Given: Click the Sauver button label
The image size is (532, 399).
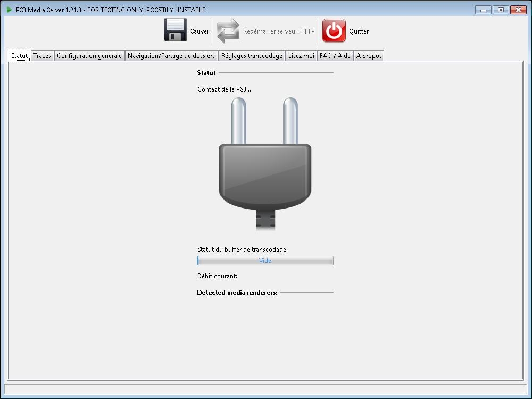Looking at the screenshot, I should (200, 31).
